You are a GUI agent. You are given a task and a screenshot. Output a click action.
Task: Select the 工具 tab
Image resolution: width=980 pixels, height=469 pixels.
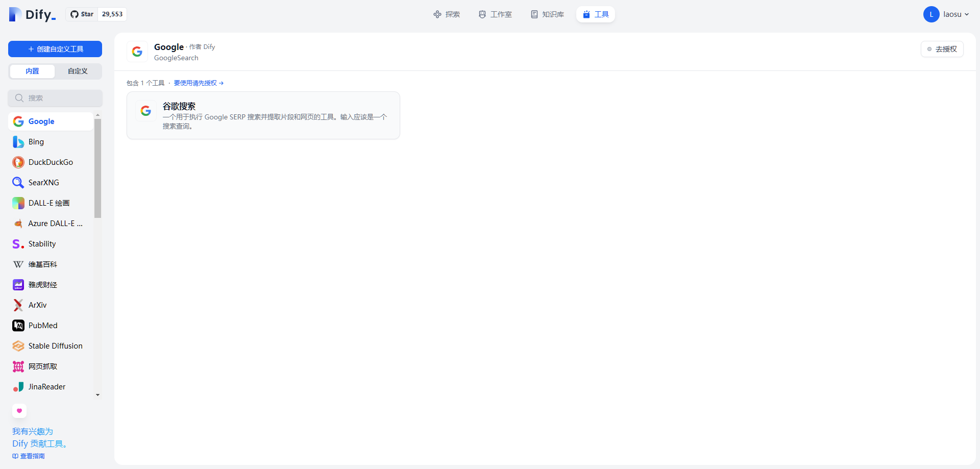pos(596,14)
